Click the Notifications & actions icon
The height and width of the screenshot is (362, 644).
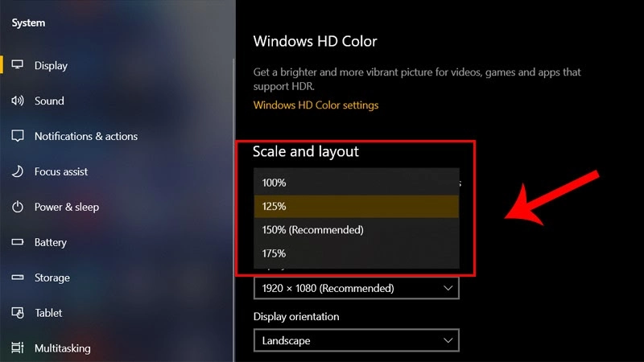pyautogui.click(x=17, y=136)
